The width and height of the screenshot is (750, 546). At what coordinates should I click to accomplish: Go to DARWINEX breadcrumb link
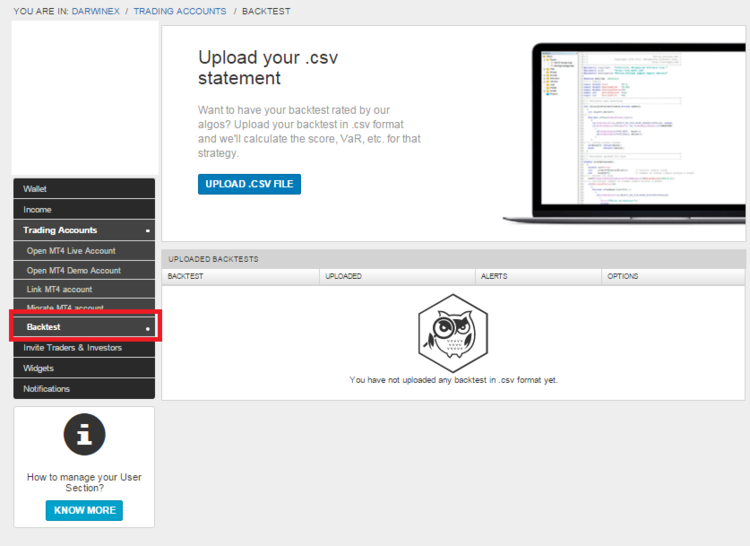pos(96,10)
